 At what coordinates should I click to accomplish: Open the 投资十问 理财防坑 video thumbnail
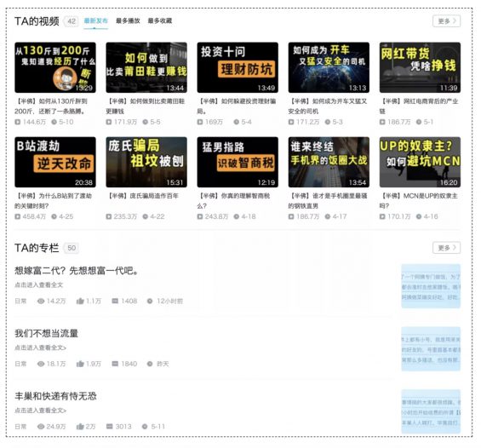[x=238, y=67]
